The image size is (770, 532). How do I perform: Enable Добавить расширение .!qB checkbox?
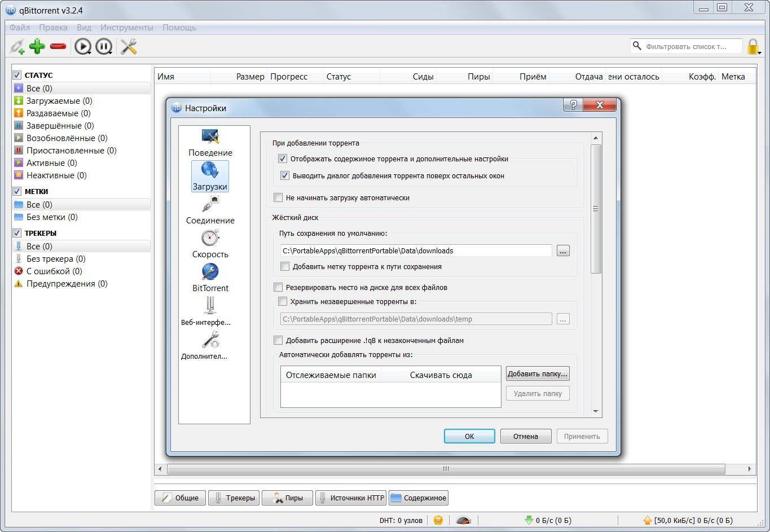click(x=278, y=341)
